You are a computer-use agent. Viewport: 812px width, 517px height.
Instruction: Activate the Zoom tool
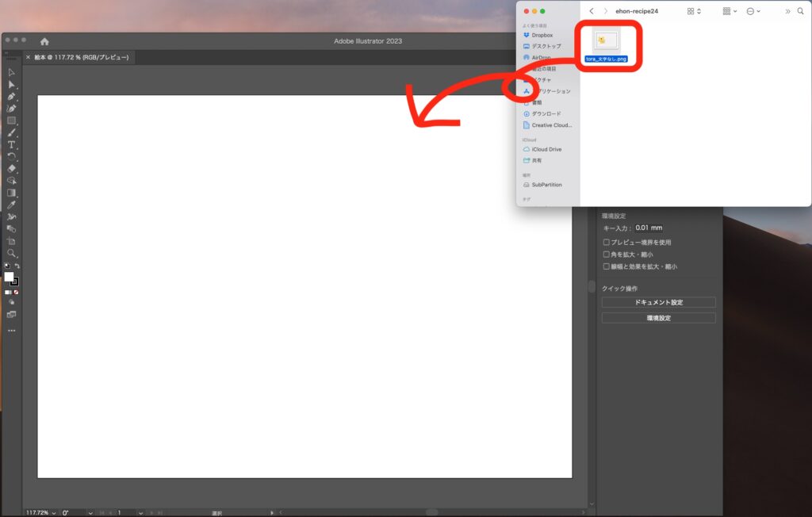coord(11,253)
